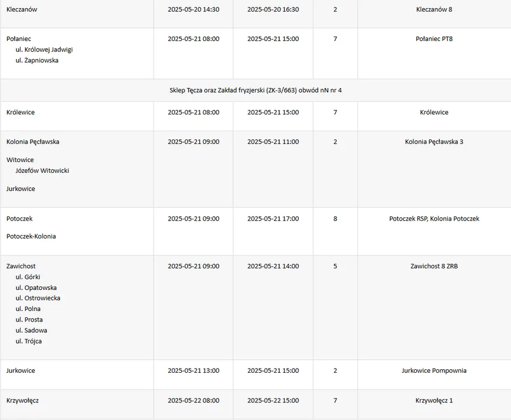Click the 2025-05-22 15:00 end time

[x=273, y=401]
